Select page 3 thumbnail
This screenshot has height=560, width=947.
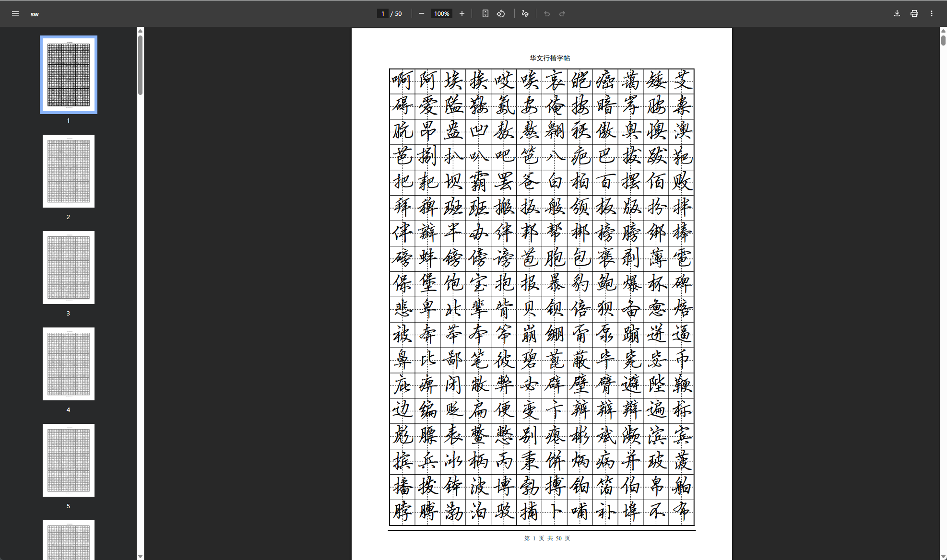69,268
